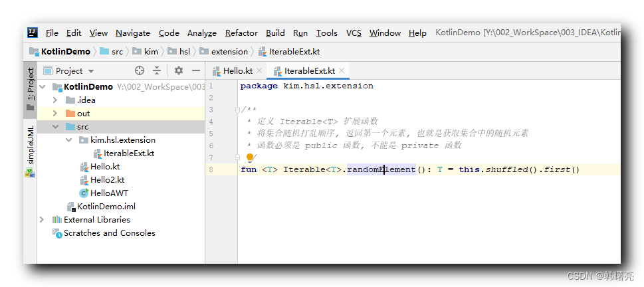
Task: Select the KotlinDemo project root
Action: click(x=121, y=86)
